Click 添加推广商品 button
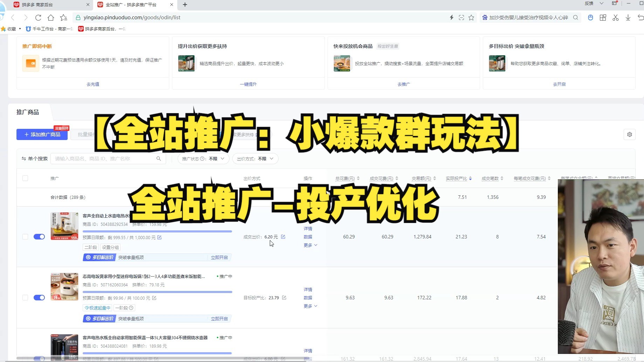 [42, 134]
